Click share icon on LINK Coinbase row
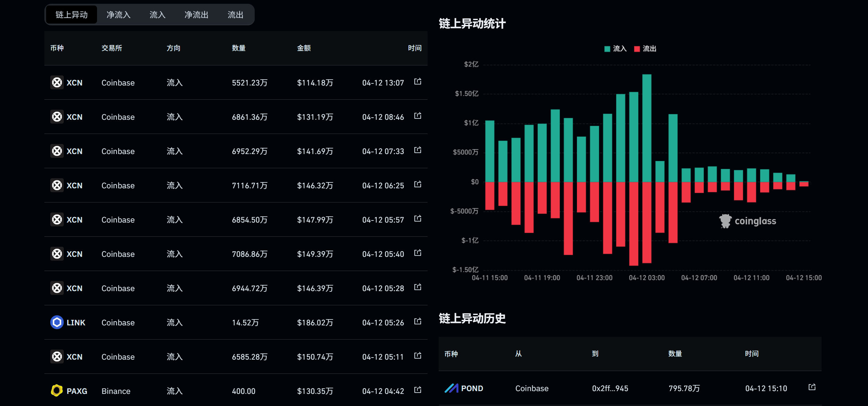This screenshot has height=406, width=868. coord(418,322)
